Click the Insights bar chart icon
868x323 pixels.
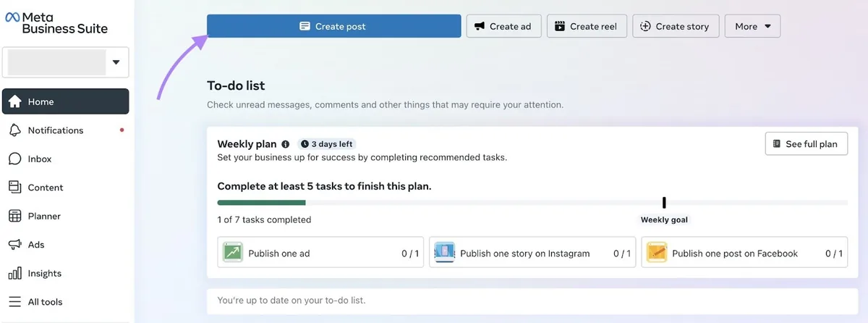click(x=14, y=273)
